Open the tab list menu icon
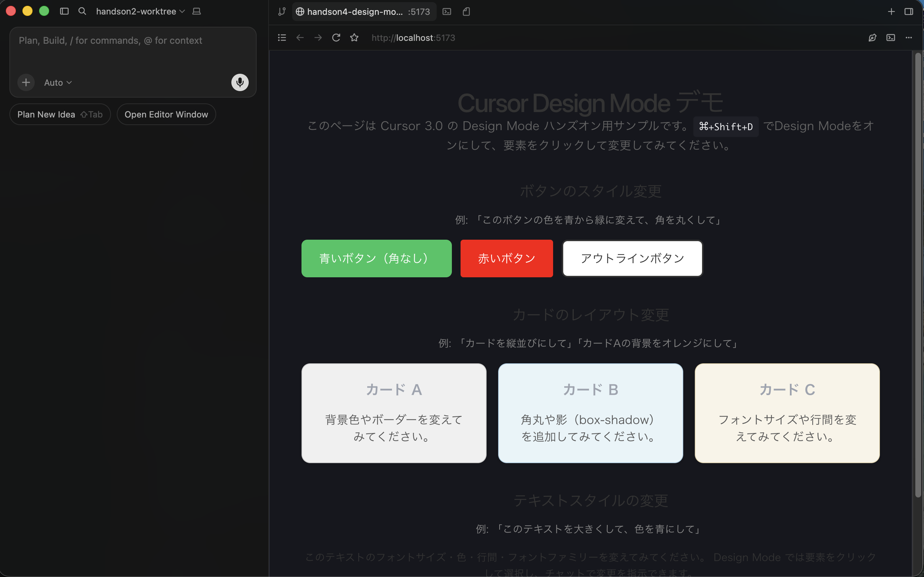 click(282, 37)
